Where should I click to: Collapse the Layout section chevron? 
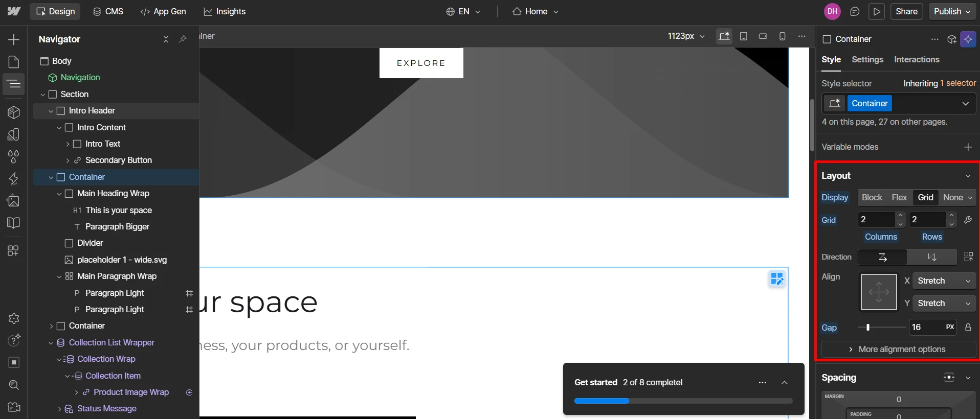point(968,176)
